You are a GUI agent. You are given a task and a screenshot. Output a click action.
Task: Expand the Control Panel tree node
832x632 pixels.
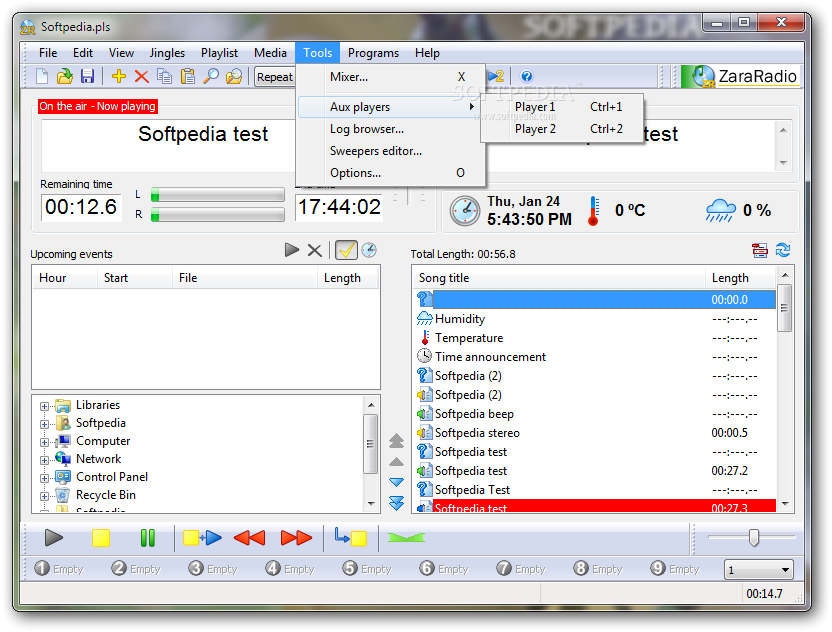coord(45,478)
